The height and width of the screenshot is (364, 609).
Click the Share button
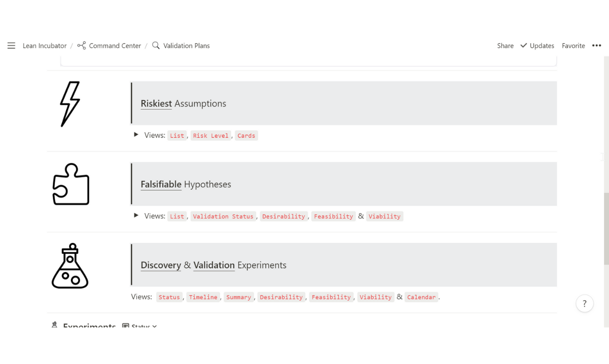click(x=505, y=45)
